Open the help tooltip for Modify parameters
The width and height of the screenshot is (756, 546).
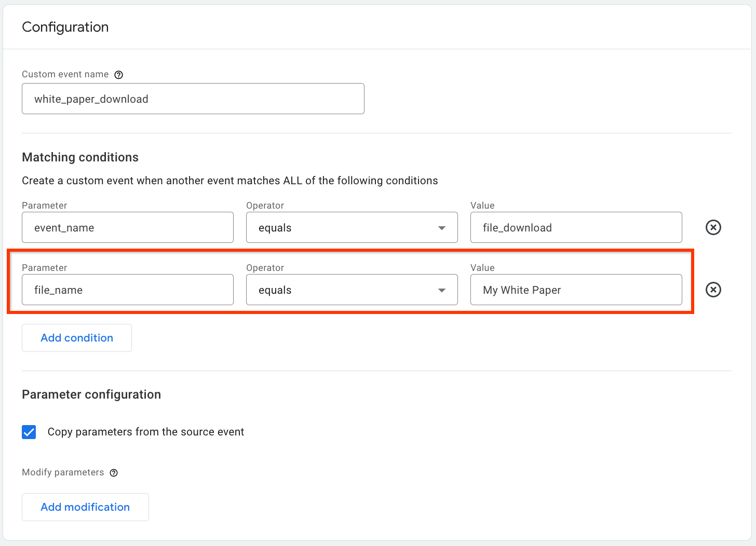114,473
